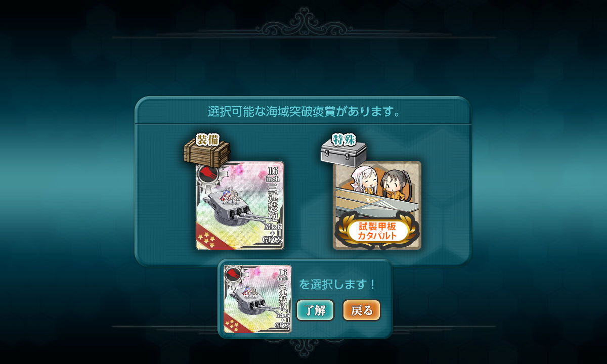Click the 試製甲板カタパルト name label
This screenshot has width=607, height=364.
378,231
